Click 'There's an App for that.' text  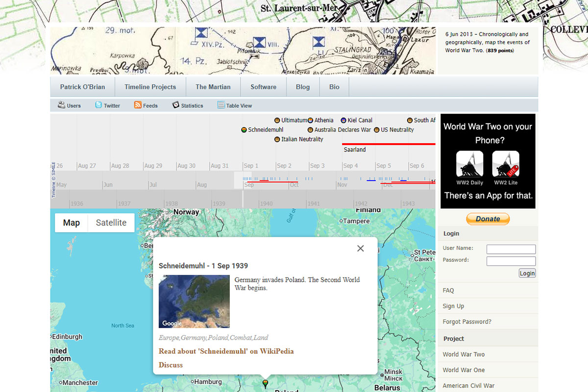coord(489,196)
